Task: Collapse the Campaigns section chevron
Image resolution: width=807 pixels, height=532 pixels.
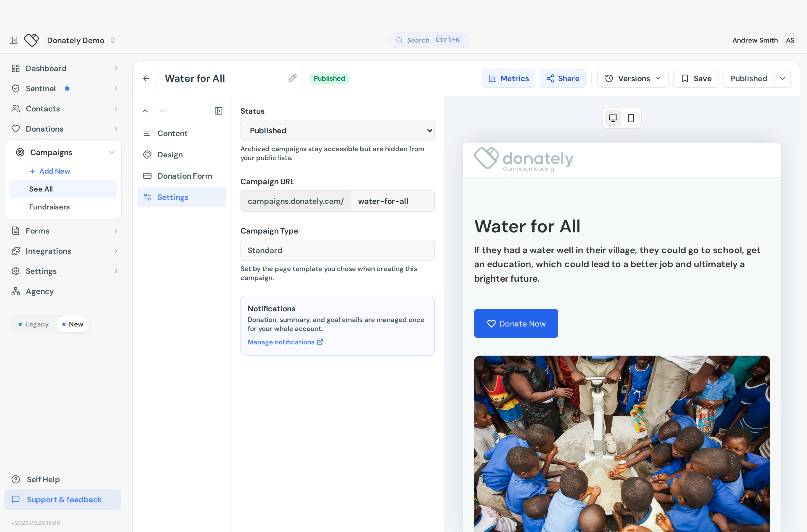Action: click(111, 152)
